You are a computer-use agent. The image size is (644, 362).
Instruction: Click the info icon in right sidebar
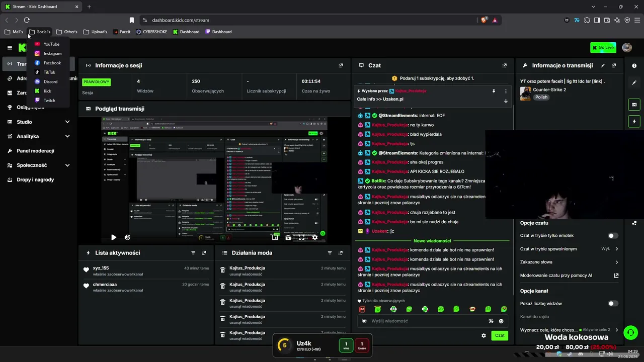pyautogui.click(x=634, y=66)
